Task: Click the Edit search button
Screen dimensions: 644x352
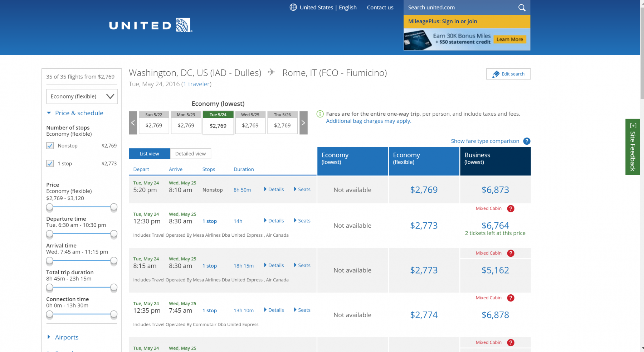Action: coord(508,74)
